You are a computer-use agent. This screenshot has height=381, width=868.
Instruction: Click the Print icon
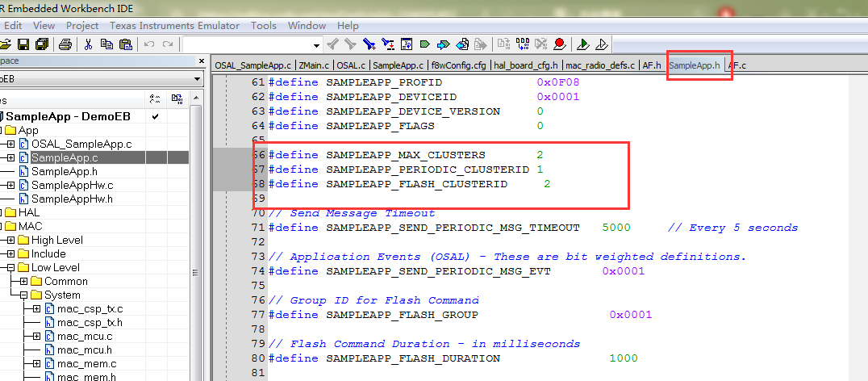[65, 44]
